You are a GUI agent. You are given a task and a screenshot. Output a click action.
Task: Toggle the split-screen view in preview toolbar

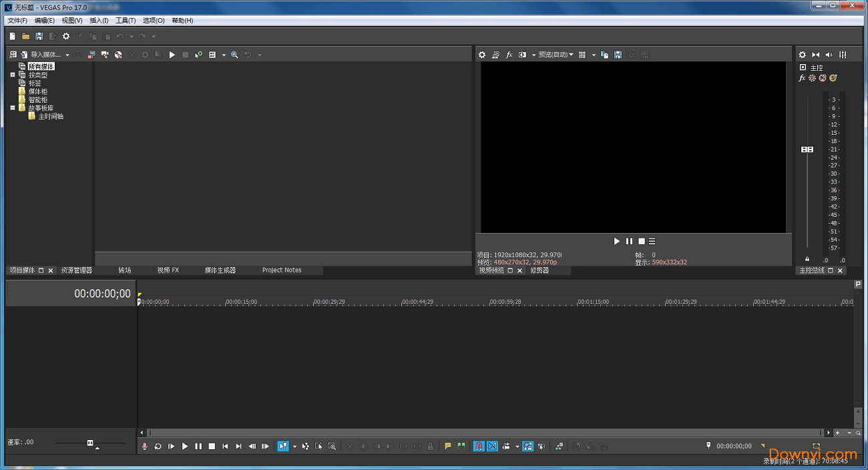click(522, 54)
